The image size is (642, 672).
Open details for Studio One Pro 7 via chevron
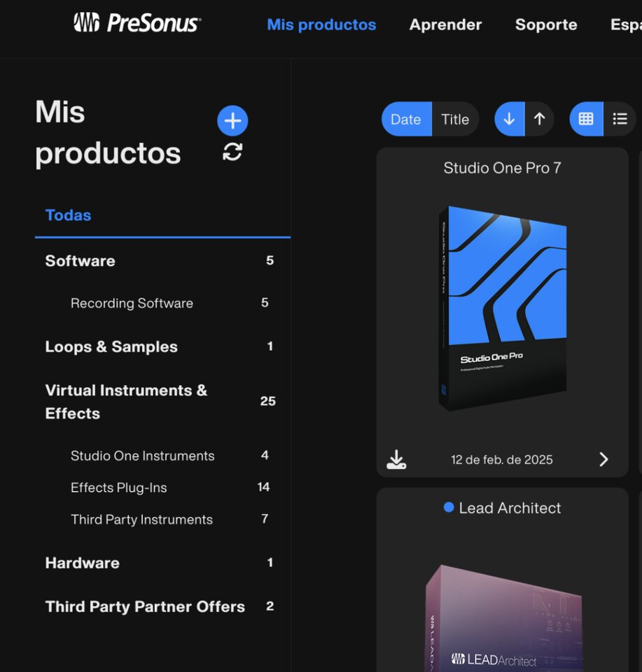(603, 459)
